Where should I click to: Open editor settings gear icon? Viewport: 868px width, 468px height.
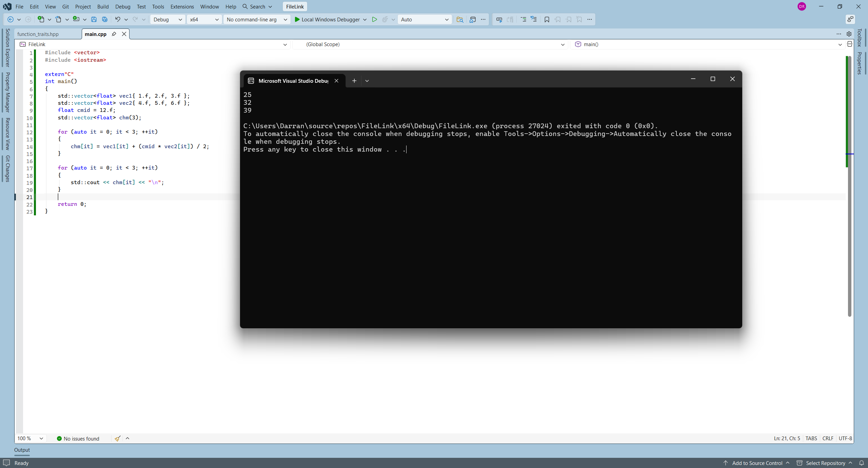click(x=849, y=34)
